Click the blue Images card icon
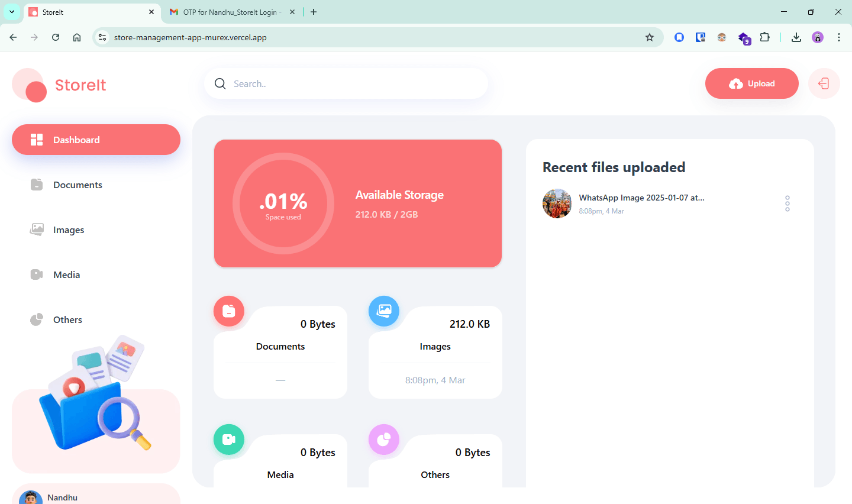Viewport: 852px width, 504px height. (384, 311)
